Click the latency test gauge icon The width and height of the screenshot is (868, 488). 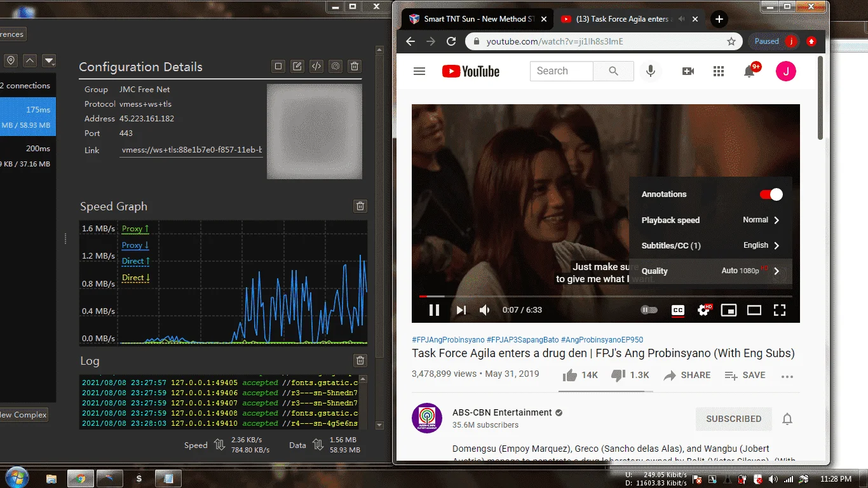pos(336,66)
